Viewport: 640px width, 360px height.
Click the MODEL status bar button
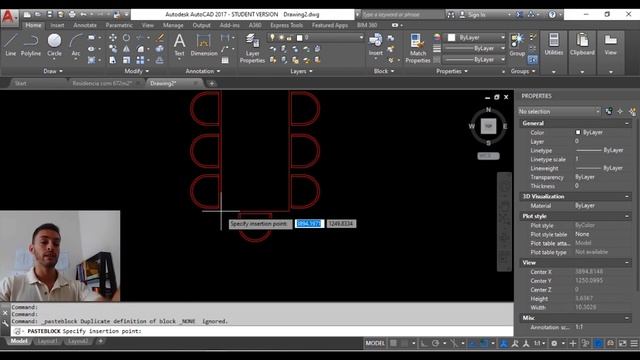coord(375,343)
